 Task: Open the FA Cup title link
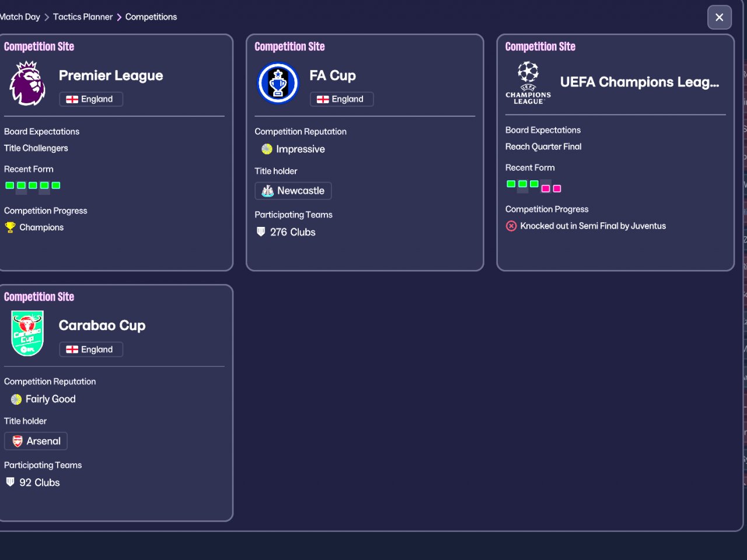[x=333, y=75]
